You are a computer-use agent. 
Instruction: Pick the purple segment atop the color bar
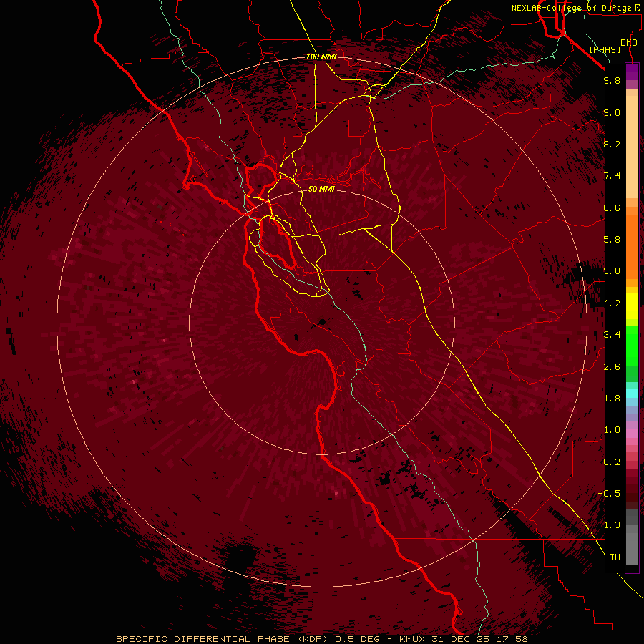[632, 72]
